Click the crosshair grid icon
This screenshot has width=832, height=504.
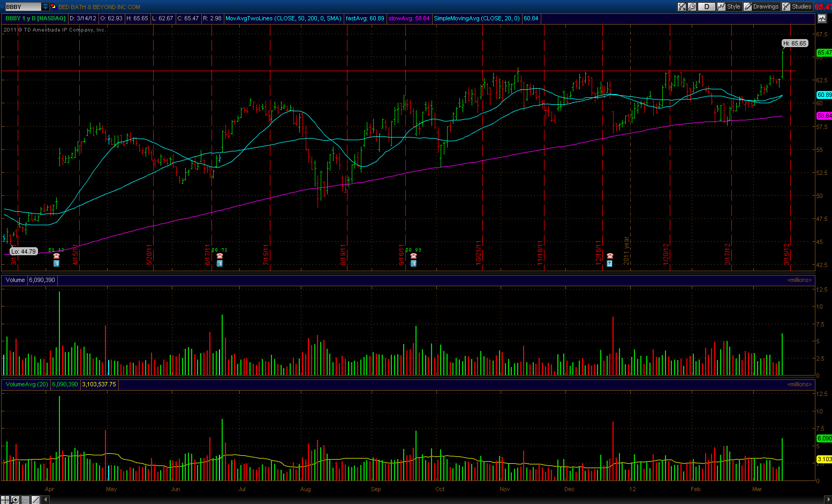point(5,500)
